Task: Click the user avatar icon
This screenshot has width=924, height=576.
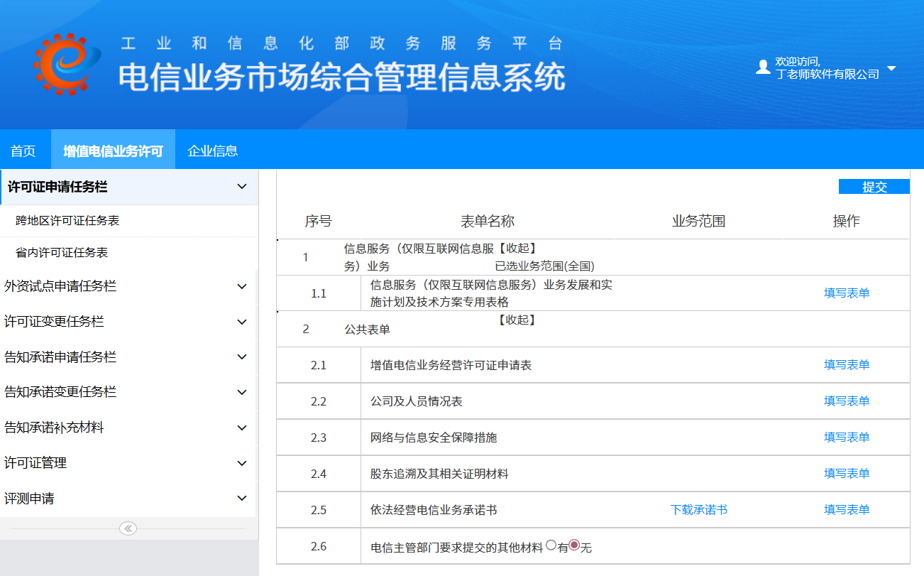Action: (x=763, y=67)
